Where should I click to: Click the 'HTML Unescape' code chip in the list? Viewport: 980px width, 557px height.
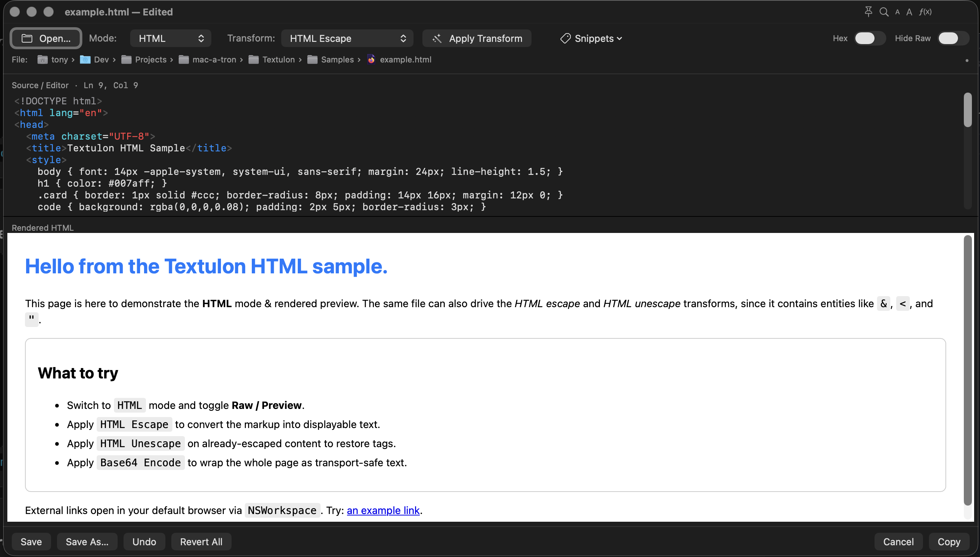pyautogui.click(x=140, y=444)
